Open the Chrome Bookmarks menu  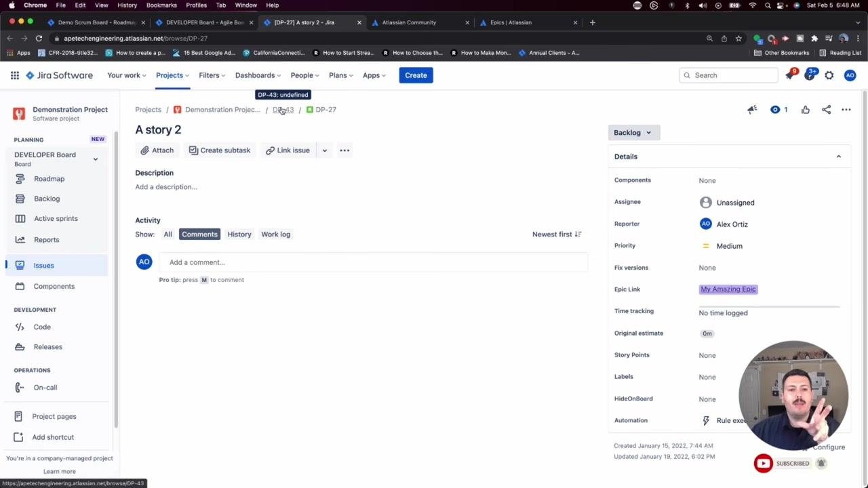(x=161, y=5)
